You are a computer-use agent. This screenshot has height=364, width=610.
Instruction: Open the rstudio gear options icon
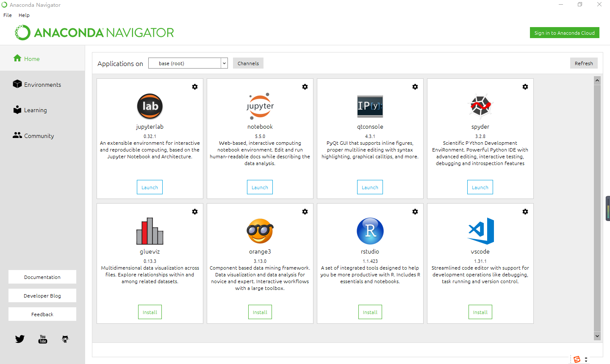click(x=415, y=212)
